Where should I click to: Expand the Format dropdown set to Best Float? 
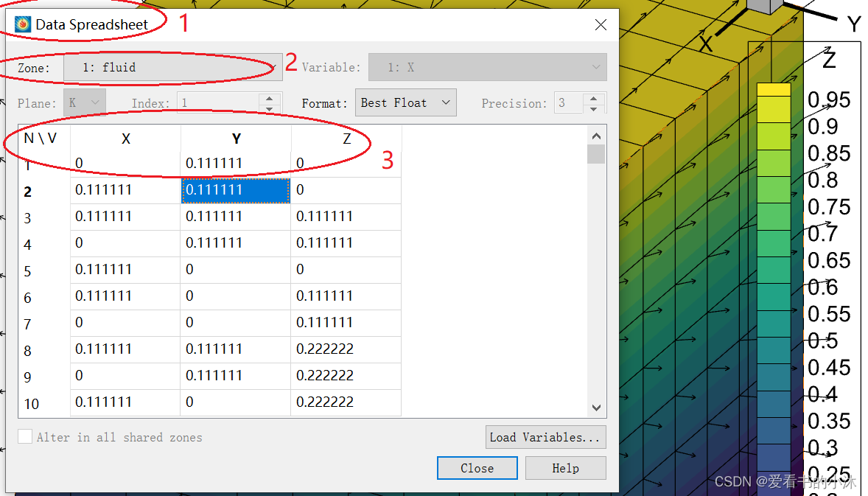(x=405, y=103)
